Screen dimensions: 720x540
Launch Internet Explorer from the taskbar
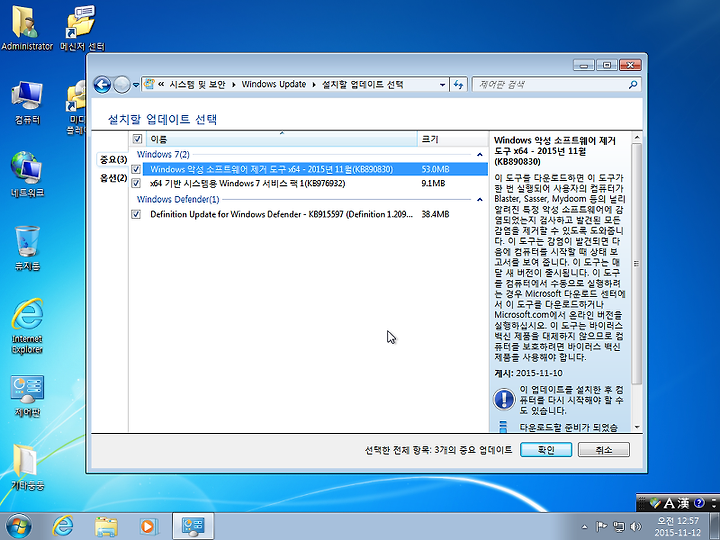63,526
